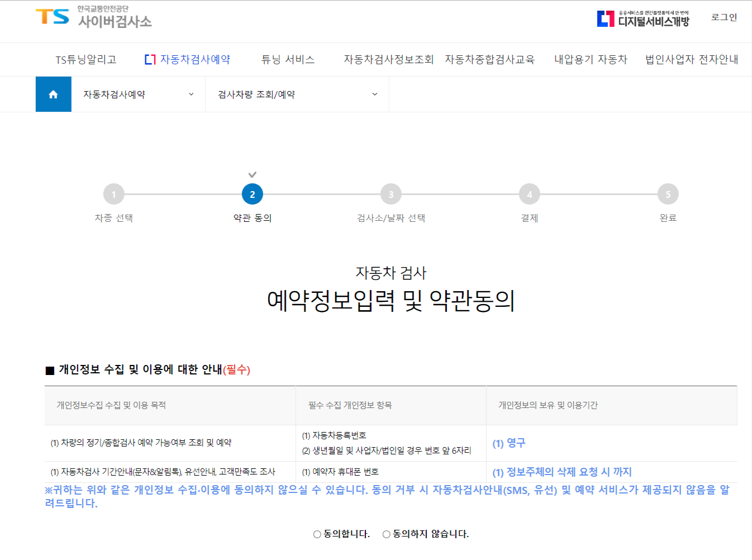Click the icon beside 자동차검사예약 menu
The height and width of the screenshot is (560, 752).
[149, 59]
